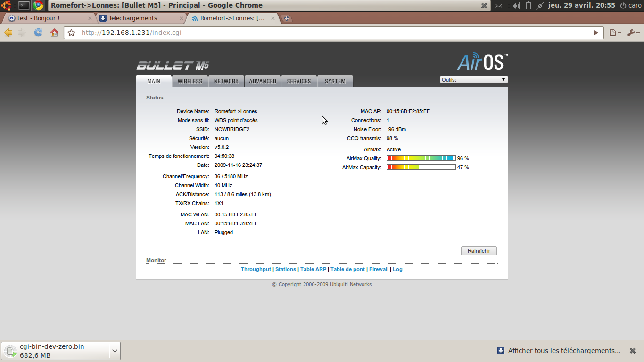Image resolution: width=644 pixels, height=362 pixels.
Task: Open the new tab button
Action: (x=287, y=18)
